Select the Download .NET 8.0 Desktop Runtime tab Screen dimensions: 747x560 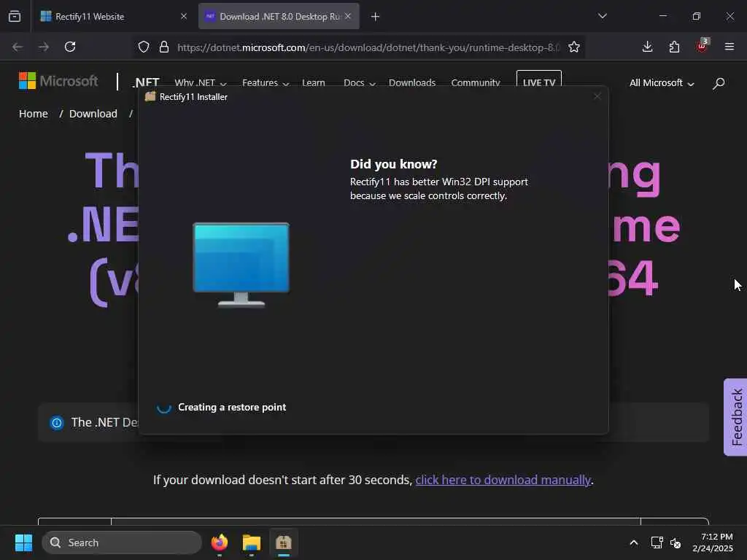pyautogui.click(x=279, y=16)
